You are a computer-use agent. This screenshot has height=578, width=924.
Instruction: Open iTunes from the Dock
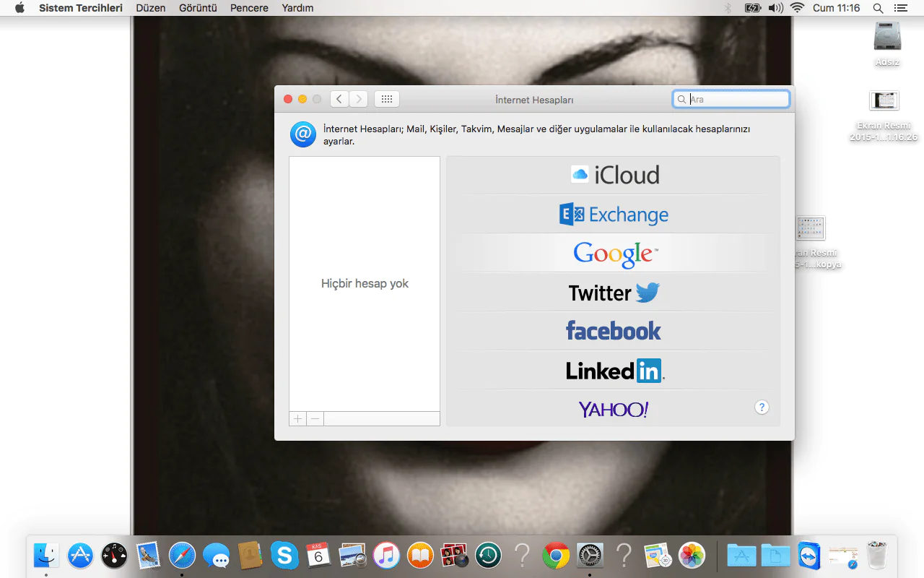coord(385,555)
